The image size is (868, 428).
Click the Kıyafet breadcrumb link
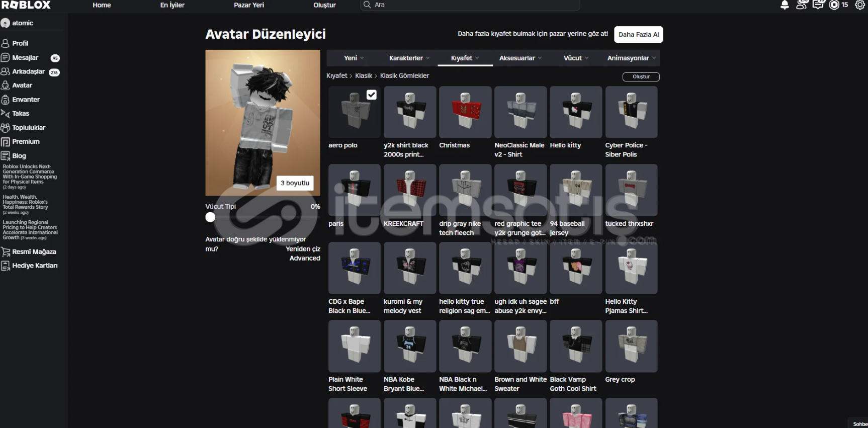click(x=337, y=75)
